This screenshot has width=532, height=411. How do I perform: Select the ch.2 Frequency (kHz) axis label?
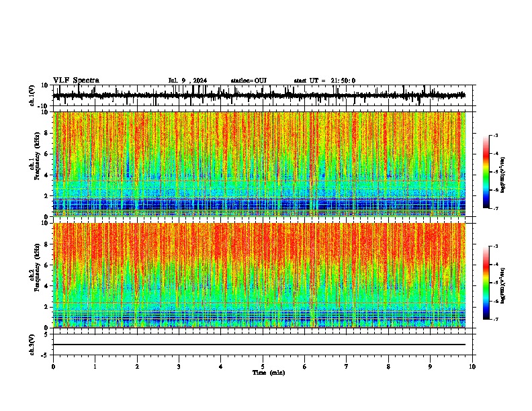[38, 267]
